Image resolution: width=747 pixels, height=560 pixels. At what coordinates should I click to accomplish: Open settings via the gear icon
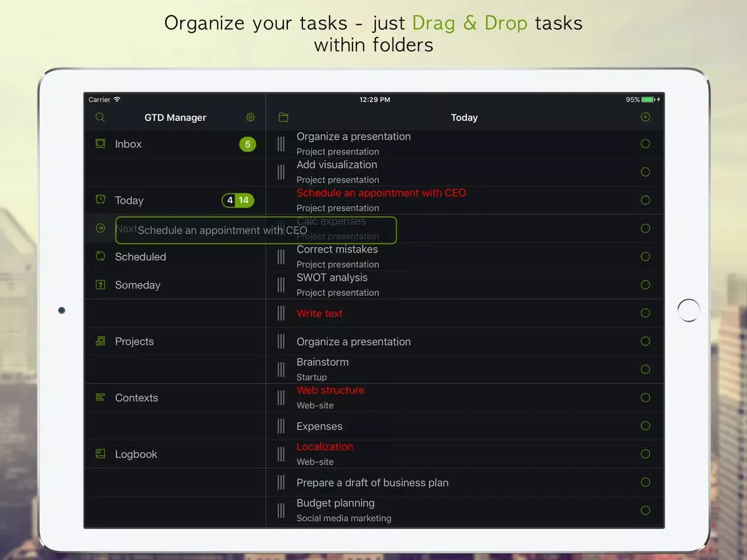tap(251, 117)
